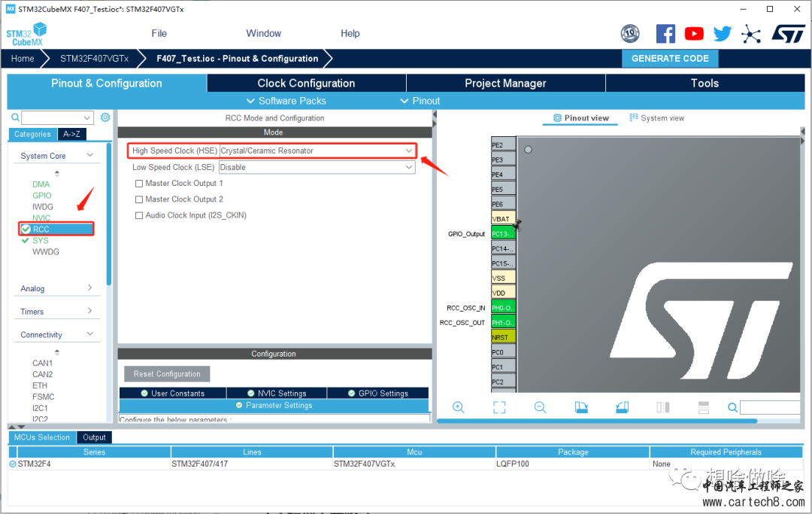Toggle the split vertical view icon
This screenshot has width=812, height=514.
point(663,407)
